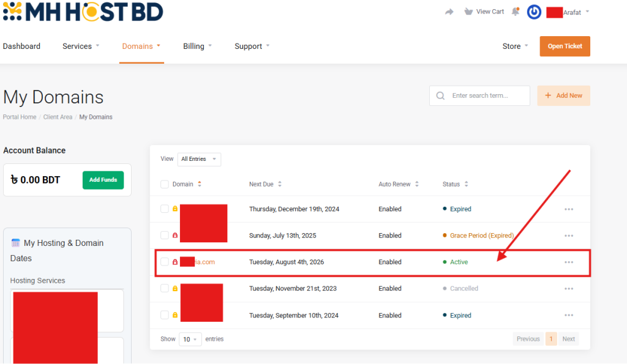Open the Billing menu

(x=197, y=46)
